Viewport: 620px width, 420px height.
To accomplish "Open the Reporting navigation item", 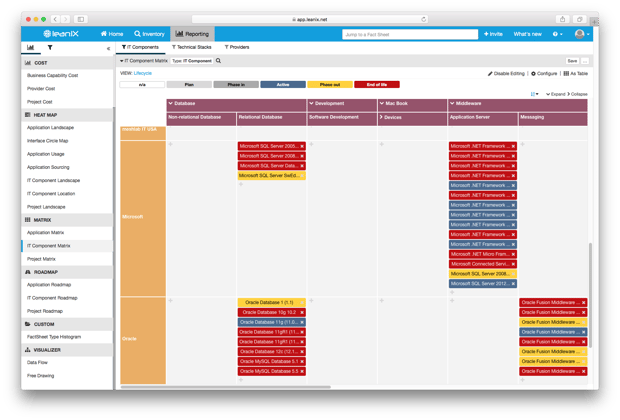I will coord(192,34).
